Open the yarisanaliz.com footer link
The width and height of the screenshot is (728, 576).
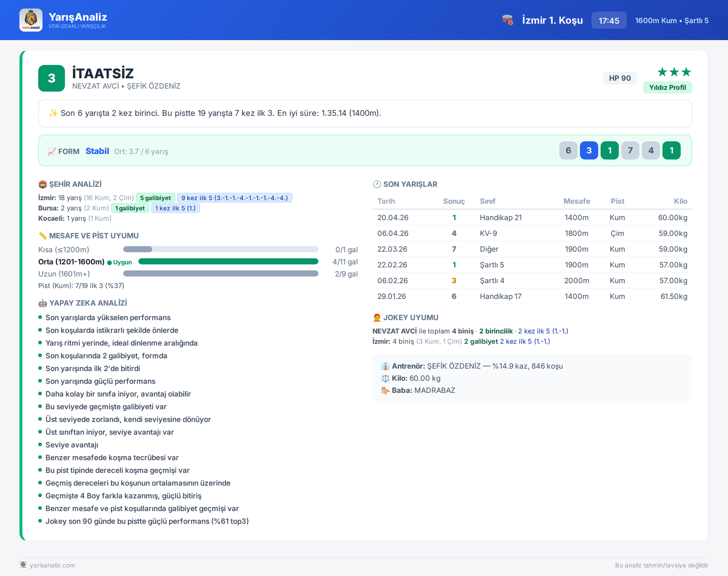(52, 565)
